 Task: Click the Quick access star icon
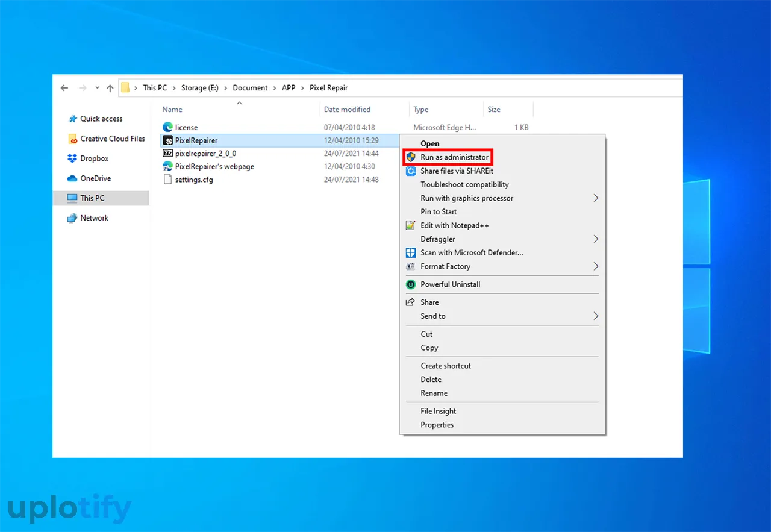click(x=72, y=119)
